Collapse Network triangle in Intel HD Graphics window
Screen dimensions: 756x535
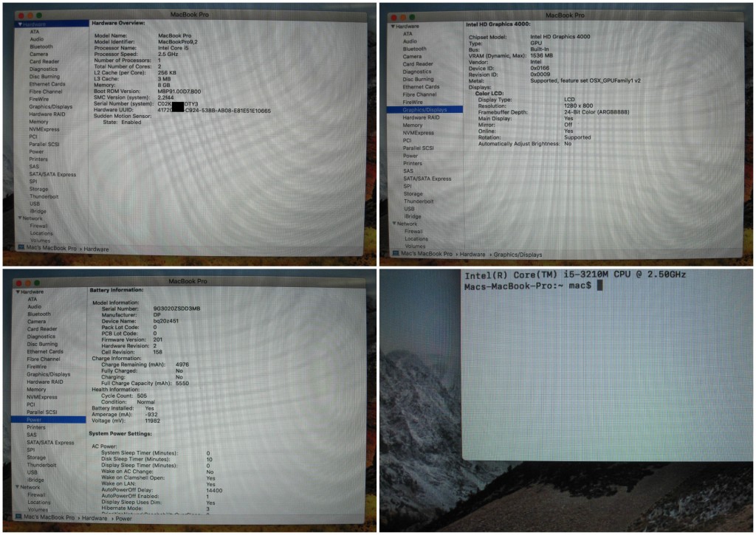point(394,224)
